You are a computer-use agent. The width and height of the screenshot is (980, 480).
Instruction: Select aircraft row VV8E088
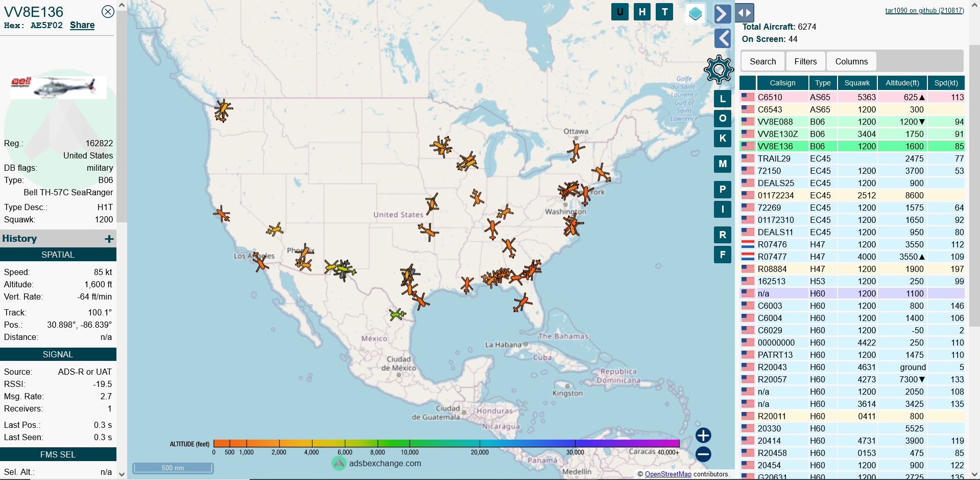tap(852, 122)
